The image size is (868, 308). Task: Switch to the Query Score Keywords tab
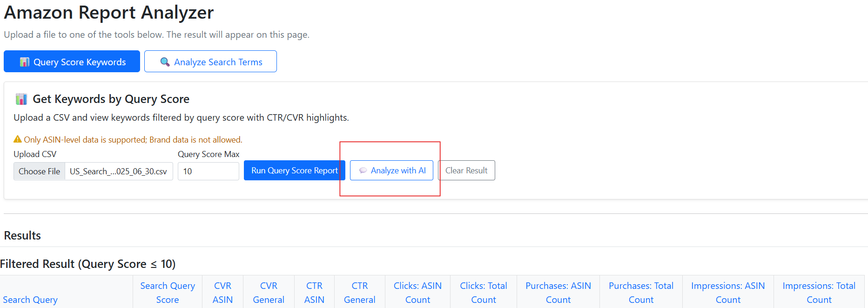click(x=72, y=62)
